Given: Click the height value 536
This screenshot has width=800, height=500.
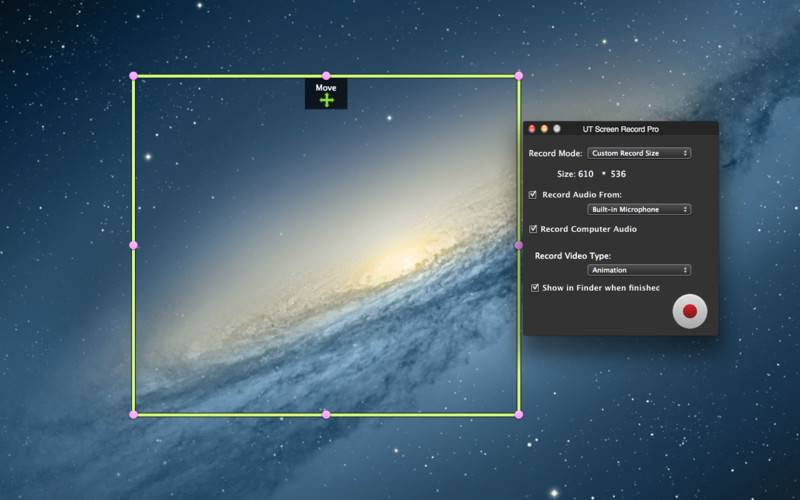Looking at the screenshot, I should (618, 174).
